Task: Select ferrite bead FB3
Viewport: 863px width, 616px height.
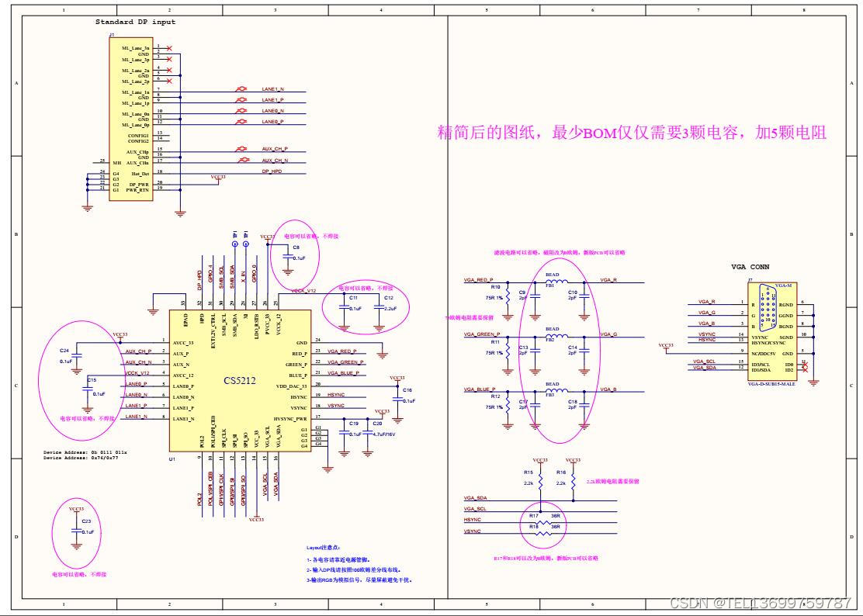Action: (556, 390)
